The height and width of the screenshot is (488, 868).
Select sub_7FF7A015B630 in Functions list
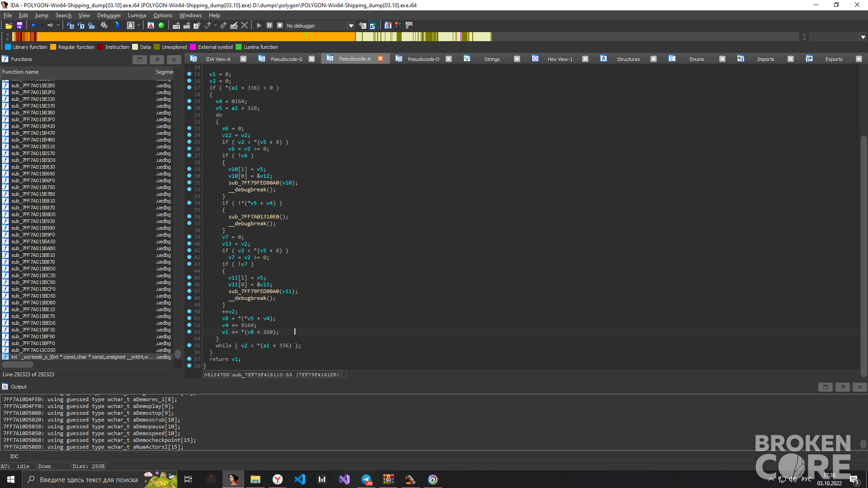[x=33, y=167]
